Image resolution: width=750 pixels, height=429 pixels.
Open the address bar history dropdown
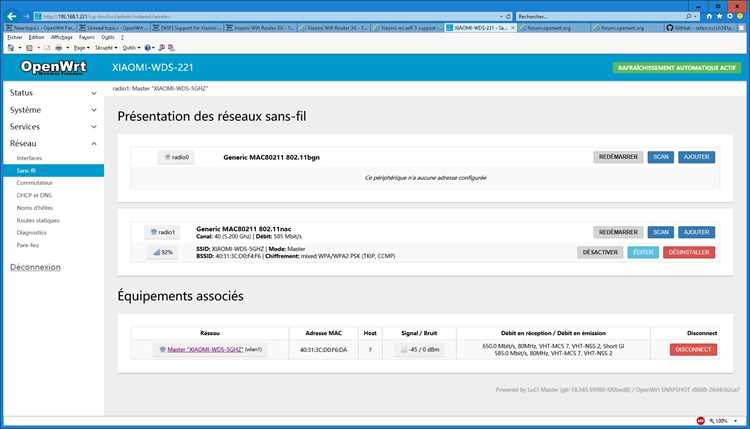coord(501,16)
